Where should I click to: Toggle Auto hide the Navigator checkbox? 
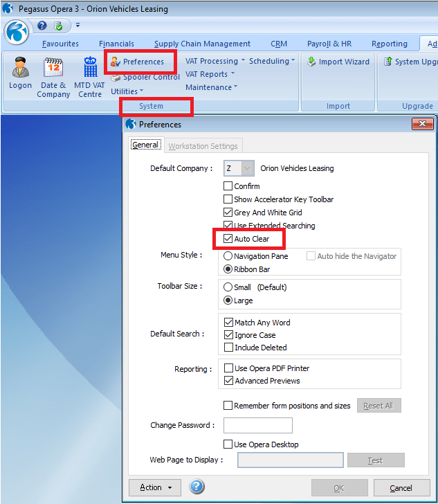pyautogui.click(x=311, y=256)
